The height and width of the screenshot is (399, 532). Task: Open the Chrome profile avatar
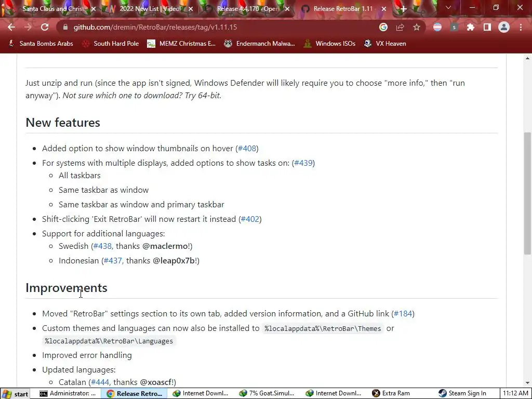pos(504,27)
